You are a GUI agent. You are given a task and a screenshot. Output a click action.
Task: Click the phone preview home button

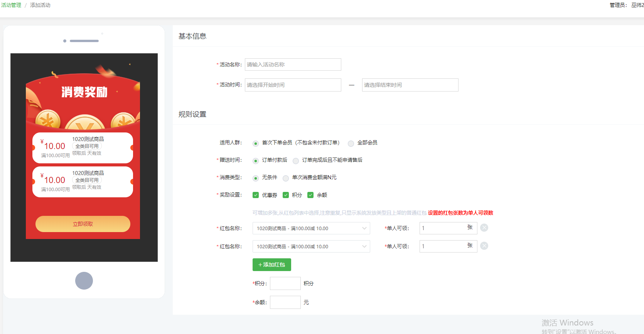(84, 281)
